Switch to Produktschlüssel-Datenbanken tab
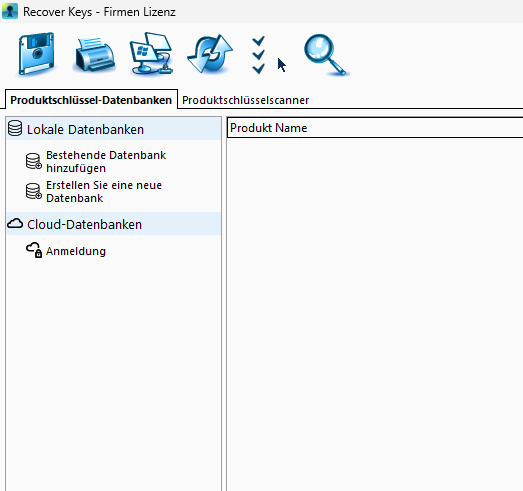 click(x=91, y=100)
